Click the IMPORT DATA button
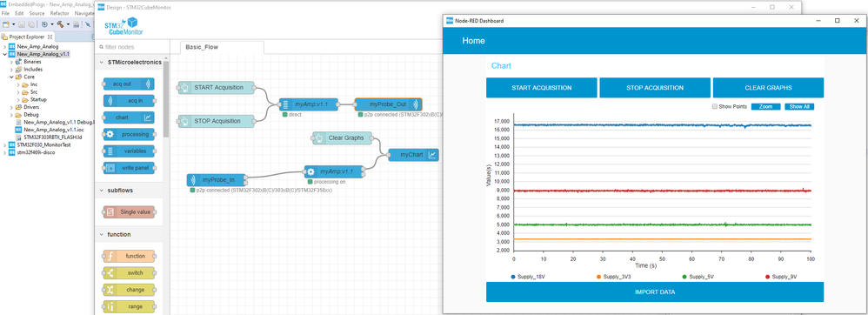 tap(655, 292)
